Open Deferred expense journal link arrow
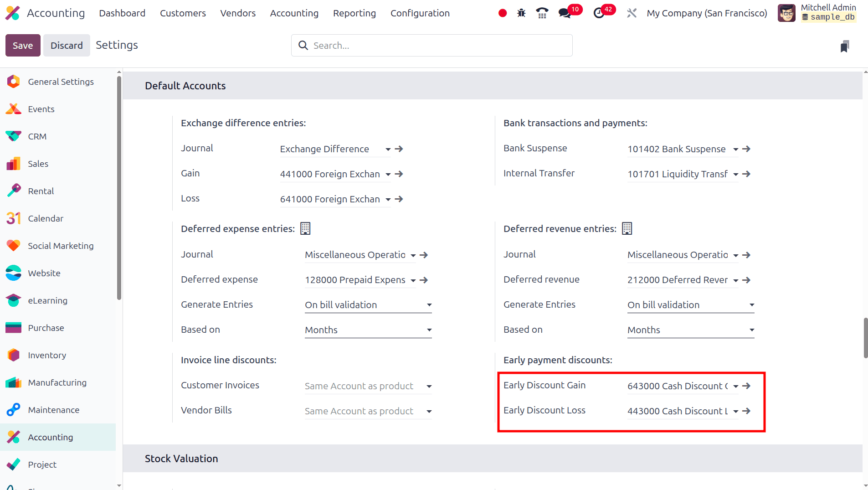Screen dimensions: 868x490 tap(424, 255)
